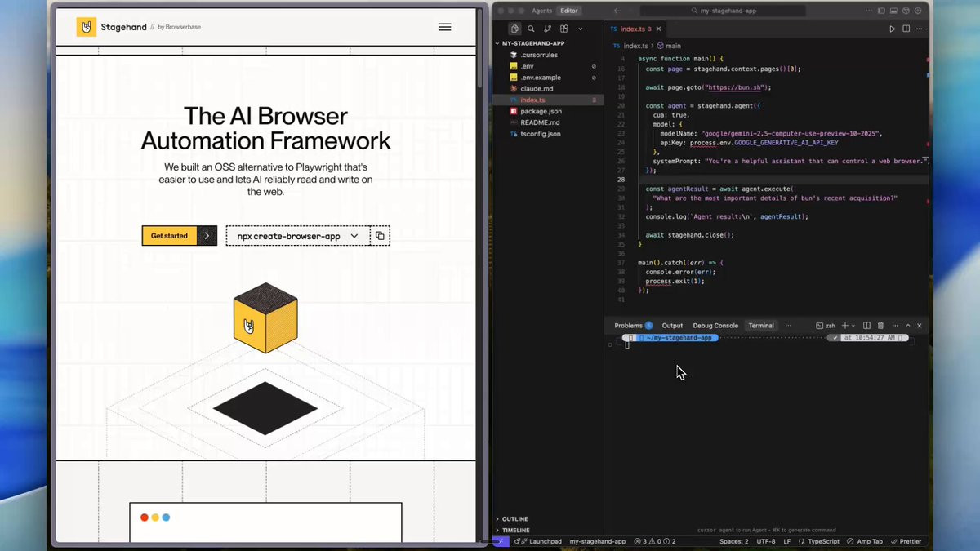Click Prettier status bar item
The height and width of the screenshot is (551, 980).
tap(906, 541)
